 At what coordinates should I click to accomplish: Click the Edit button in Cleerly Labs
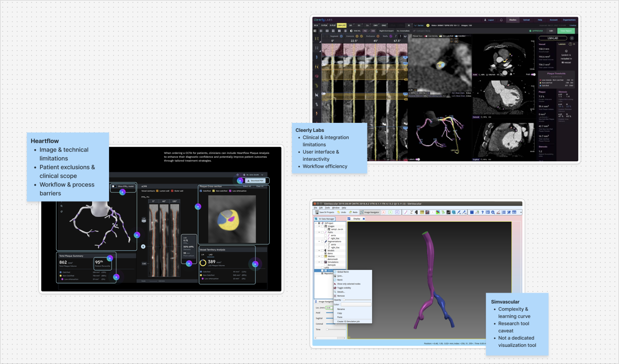pos(551,31)
